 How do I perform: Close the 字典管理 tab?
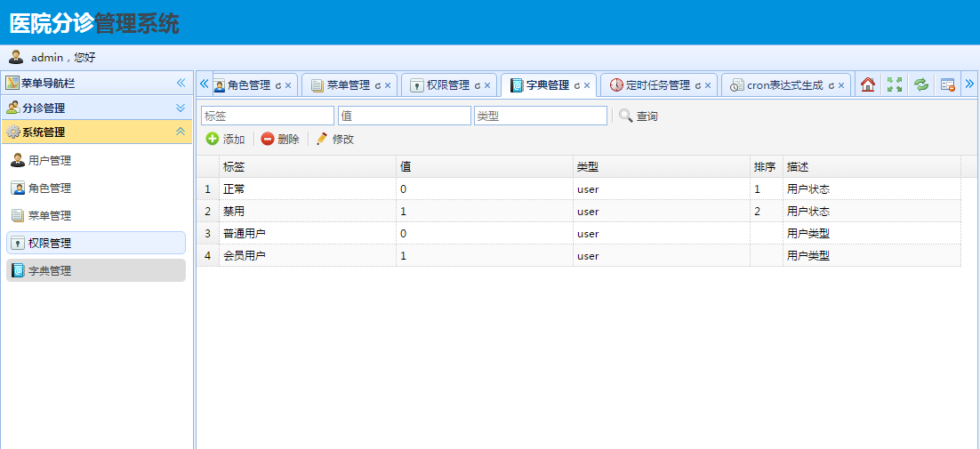pos(587,85)
